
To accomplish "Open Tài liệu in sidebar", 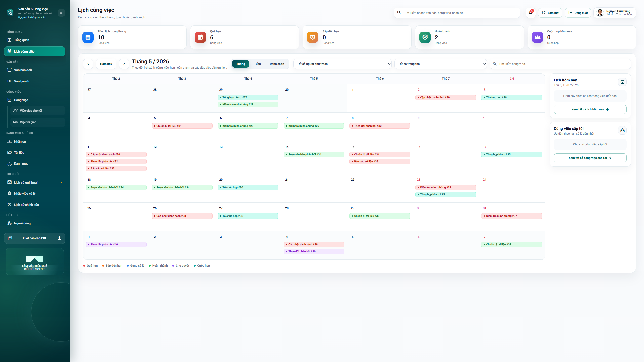I will pos(34,152).
